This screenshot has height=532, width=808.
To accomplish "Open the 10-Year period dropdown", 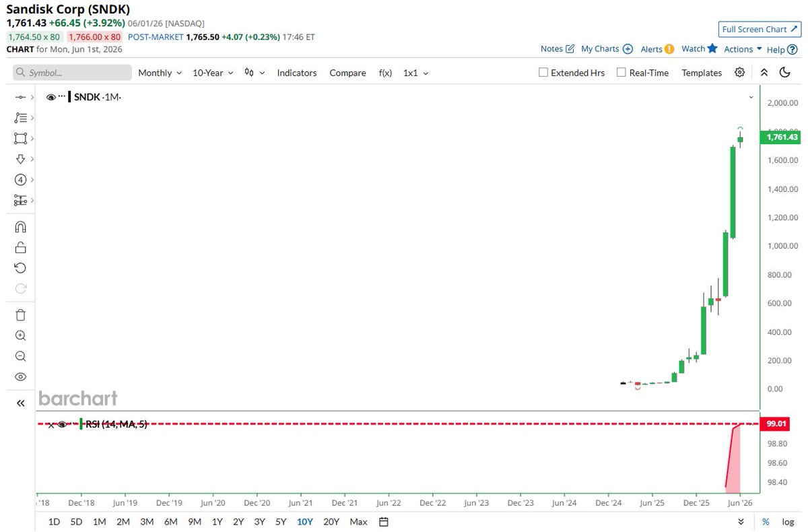I will coord(213,73).
